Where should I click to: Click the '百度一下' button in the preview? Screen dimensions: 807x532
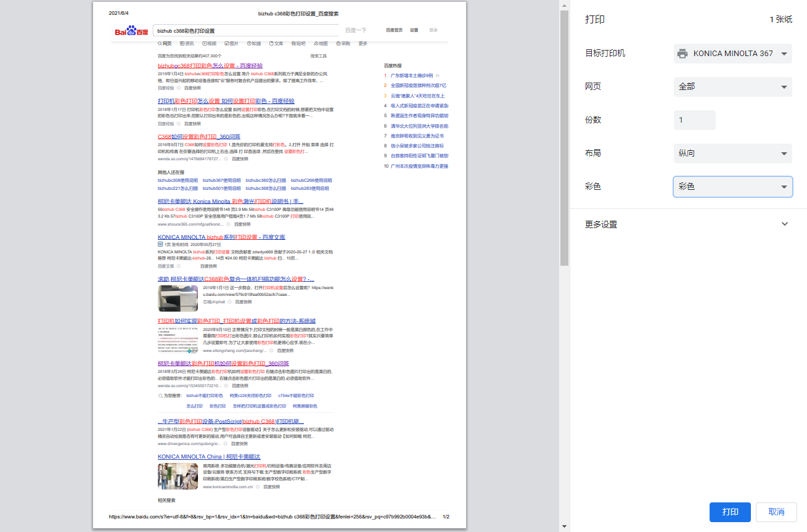[356, 30]
